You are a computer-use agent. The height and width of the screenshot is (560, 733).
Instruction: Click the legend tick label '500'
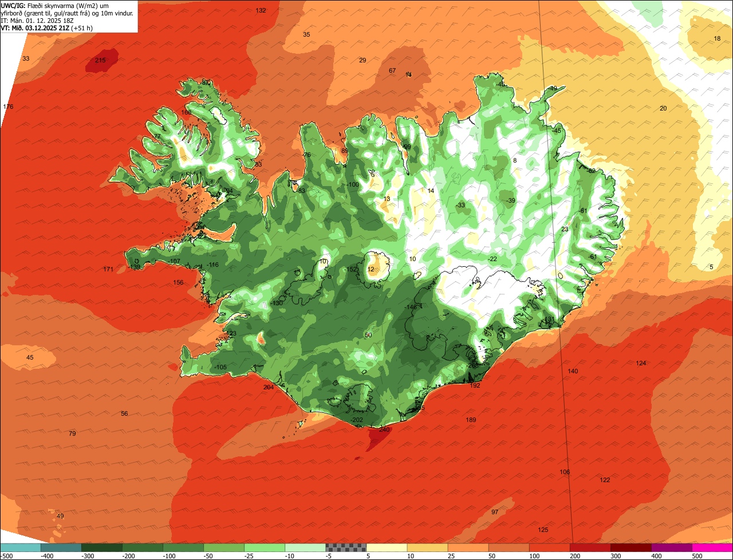697,556
